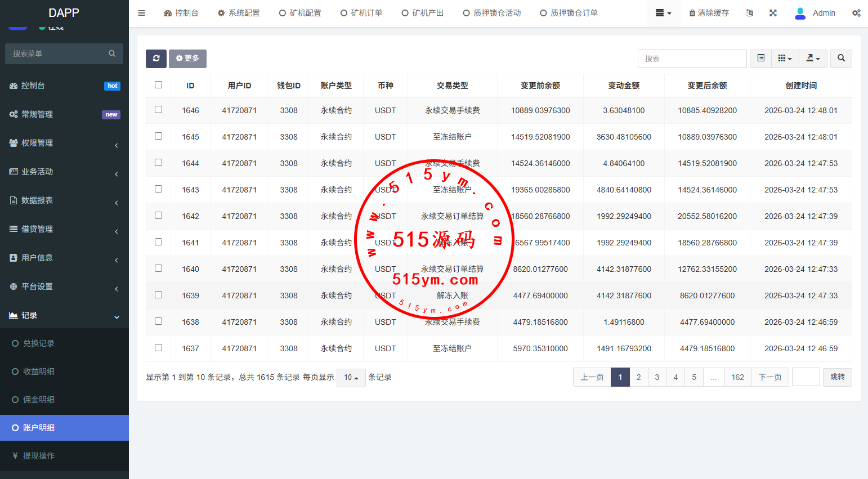868x479 pixels.
Task: Click the refresh table icon button
Action: 156,59
